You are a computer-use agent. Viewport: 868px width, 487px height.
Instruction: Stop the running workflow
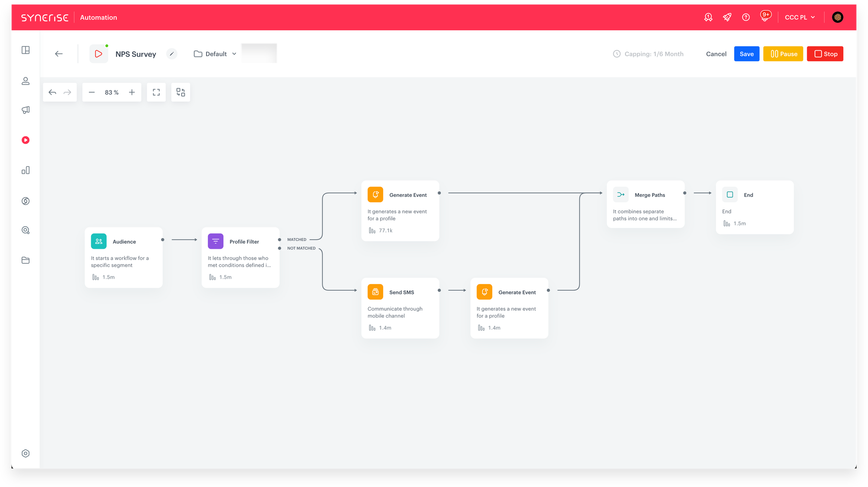[x=825, y=54]
